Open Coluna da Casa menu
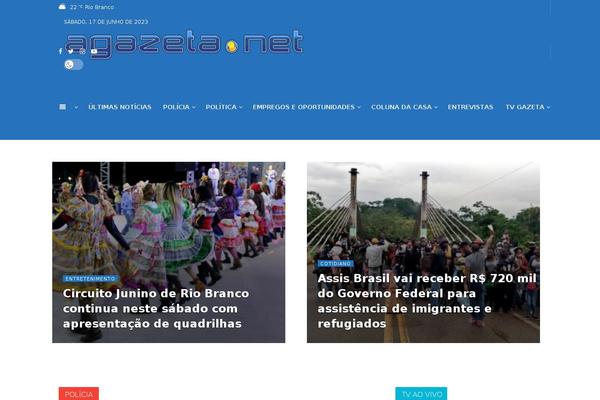The width and height of the screenshot is (600, 400). click(x=401, y=107)
